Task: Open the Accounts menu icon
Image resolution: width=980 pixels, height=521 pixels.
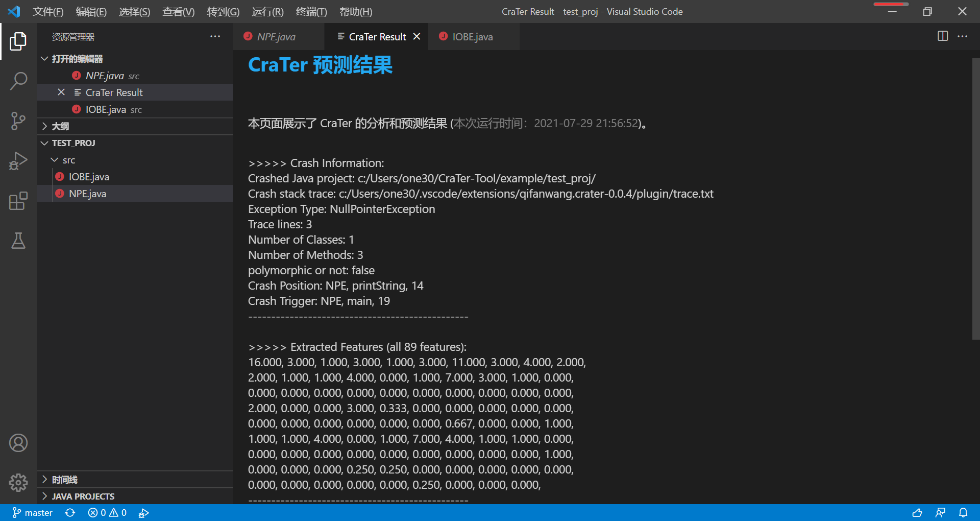Action: (18, 443)
